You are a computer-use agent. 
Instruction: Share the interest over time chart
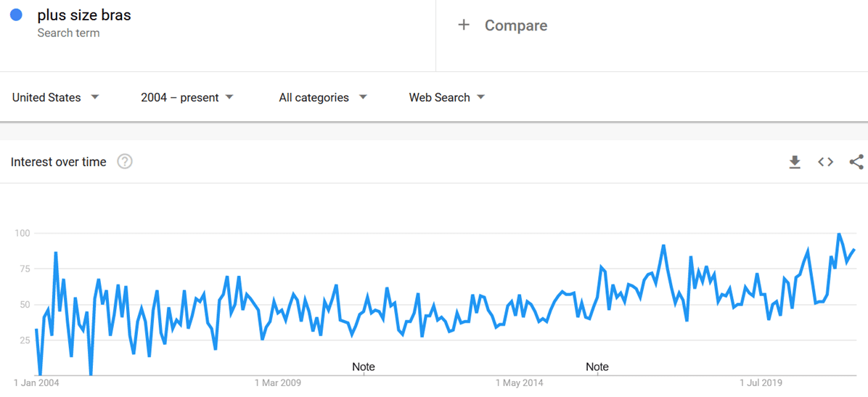pyautogui.click(x=856, y=162)
